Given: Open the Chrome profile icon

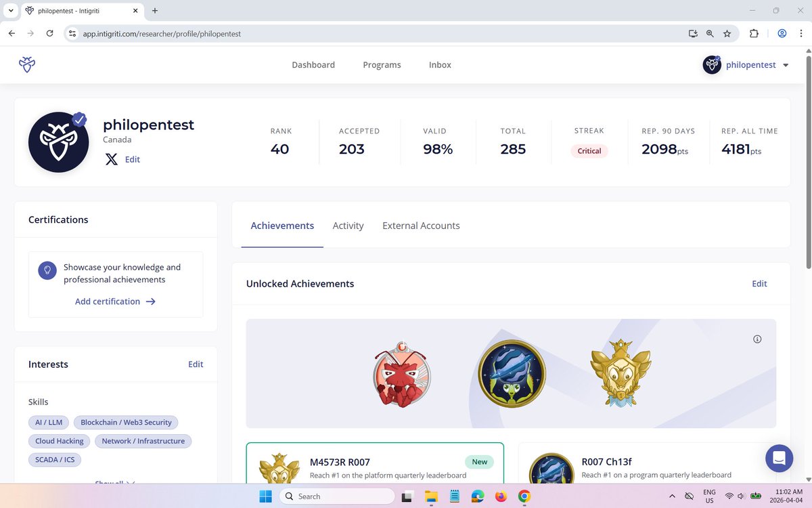Looking at the screenshot, I should coord(782,33).
